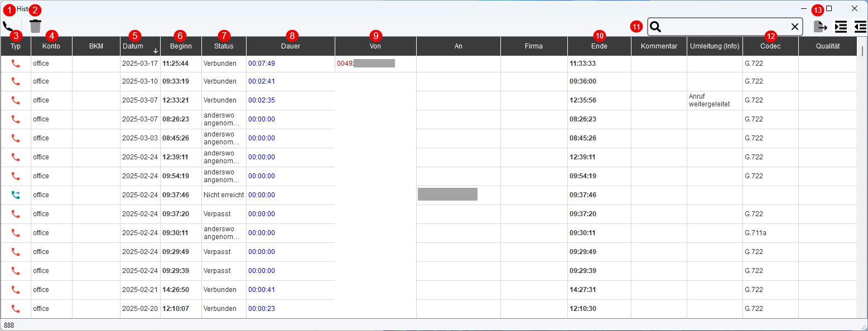Click call type icon of 12:33:21 row
Screen dimensions: 868x331
coord(16,100)
